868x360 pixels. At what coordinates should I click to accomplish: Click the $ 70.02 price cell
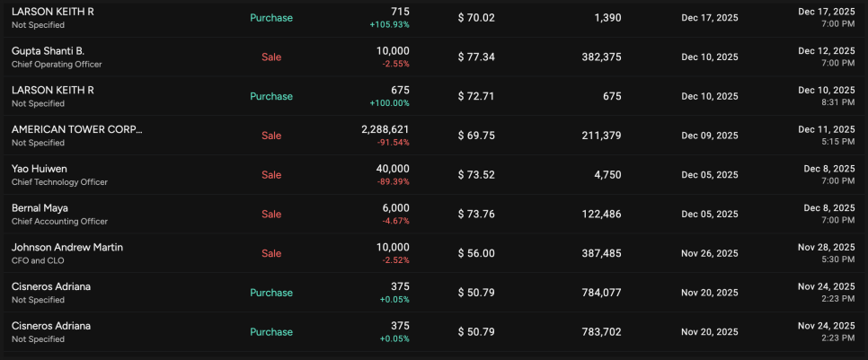476,18
